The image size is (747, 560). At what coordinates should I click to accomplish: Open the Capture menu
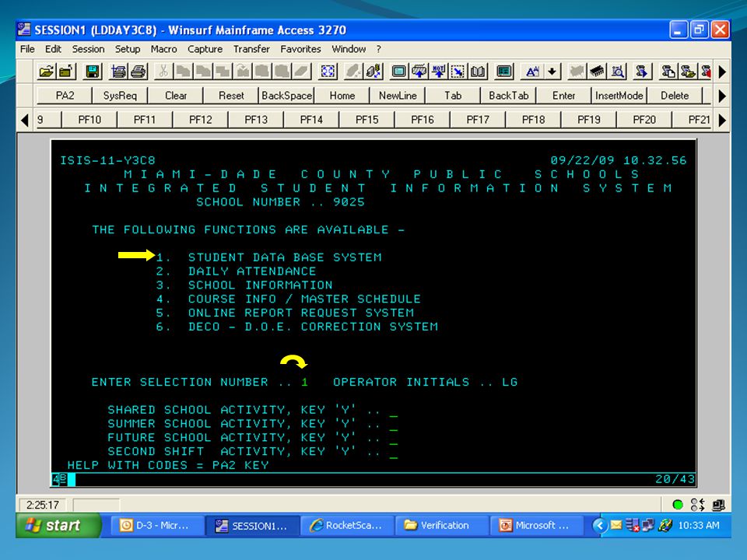tap(205, 49)
